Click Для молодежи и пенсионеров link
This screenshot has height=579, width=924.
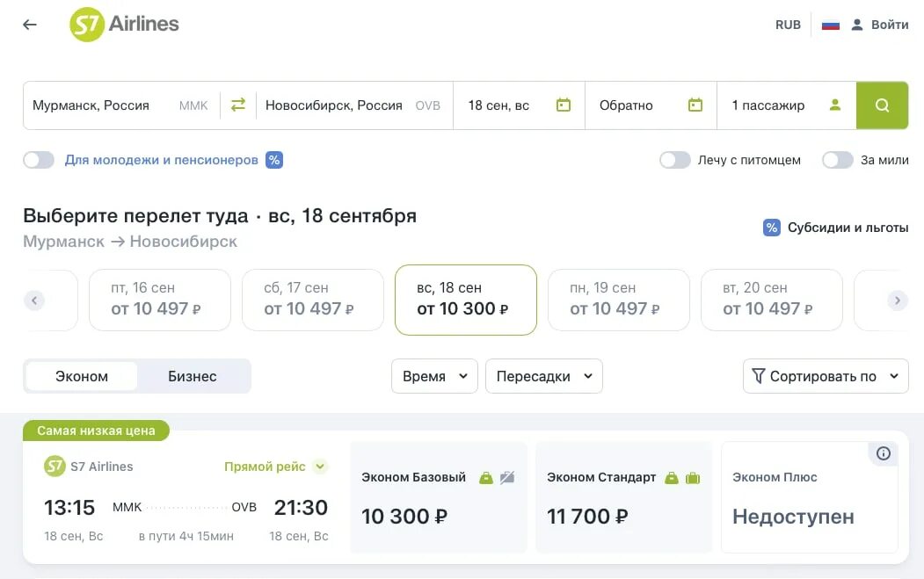point(162,160)
